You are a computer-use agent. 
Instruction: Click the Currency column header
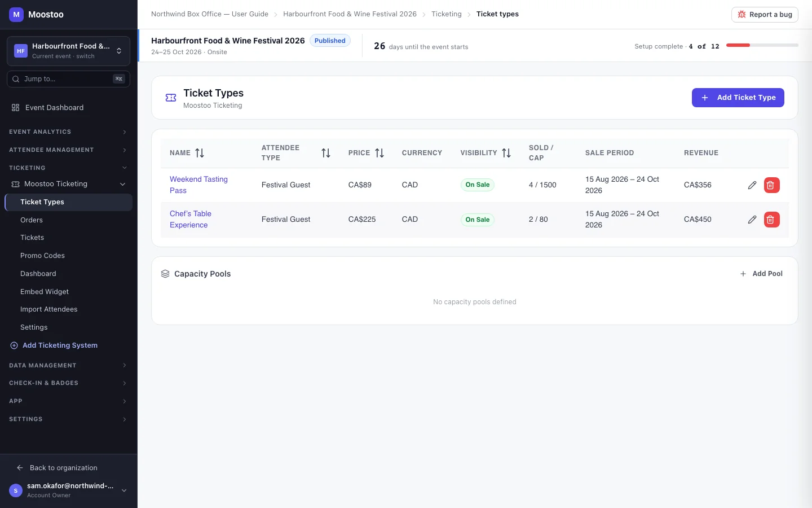tap(422, 153)
